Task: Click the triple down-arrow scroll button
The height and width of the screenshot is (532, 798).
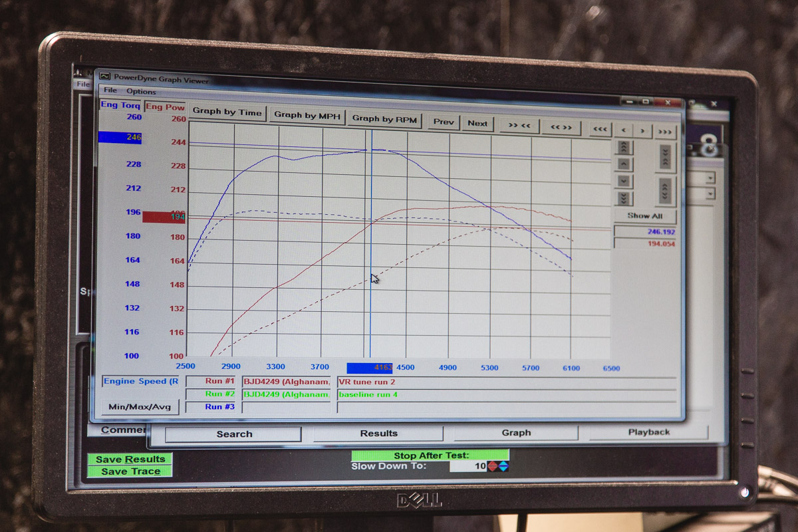Action: (x=624, y=198)
